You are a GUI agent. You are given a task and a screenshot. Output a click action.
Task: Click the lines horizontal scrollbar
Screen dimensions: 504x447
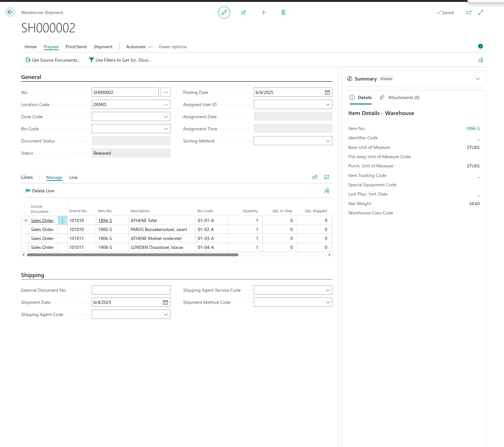pyautogui.click(x=132, y=255)
